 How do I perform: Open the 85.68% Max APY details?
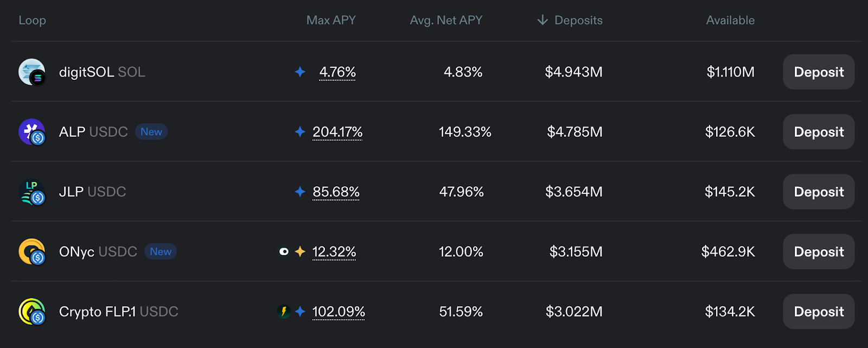(336, 192)
